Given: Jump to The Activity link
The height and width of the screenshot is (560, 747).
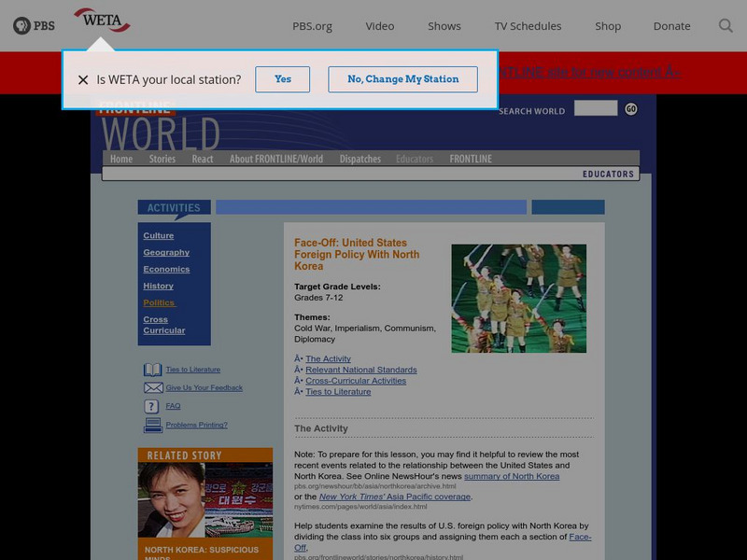Looking at the screenshot, I should pyautogui.click(x=329, y=359).
